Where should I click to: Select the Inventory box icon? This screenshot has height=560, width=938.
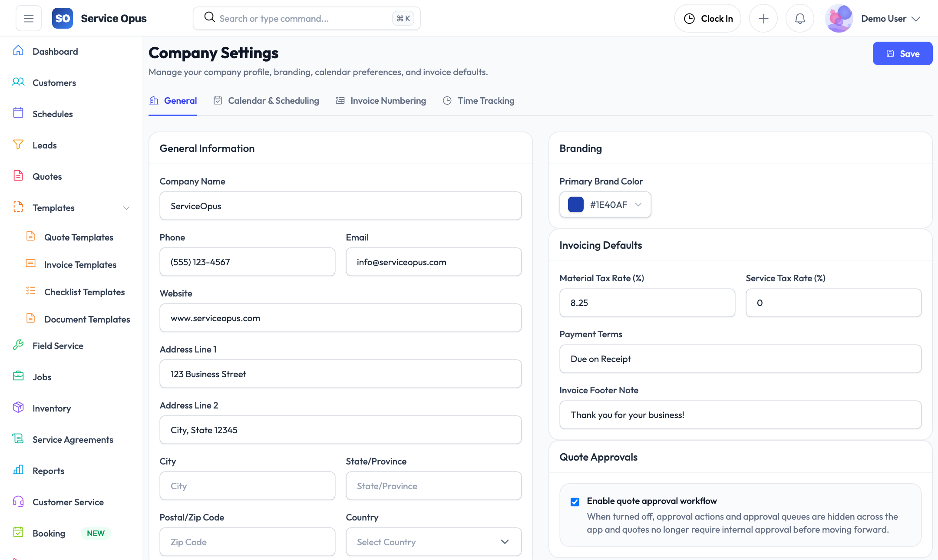tap(18, 408)
